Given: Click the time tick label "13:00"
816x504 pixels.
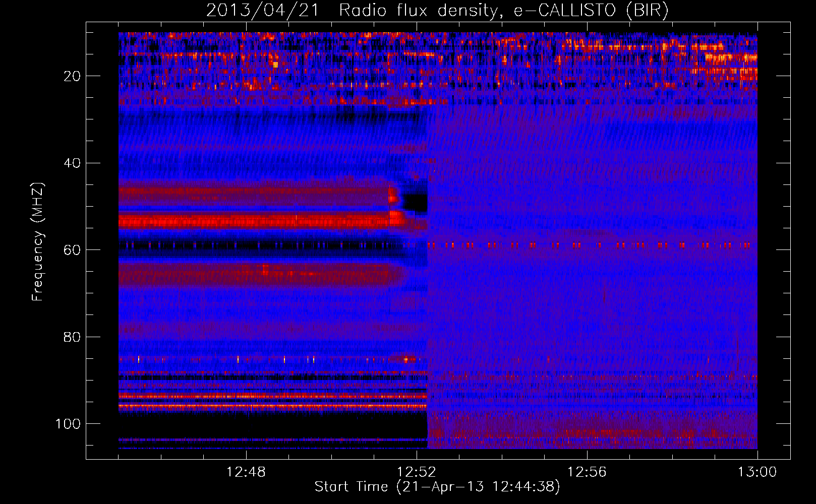Looking at the screenshot, I should 757,472.
